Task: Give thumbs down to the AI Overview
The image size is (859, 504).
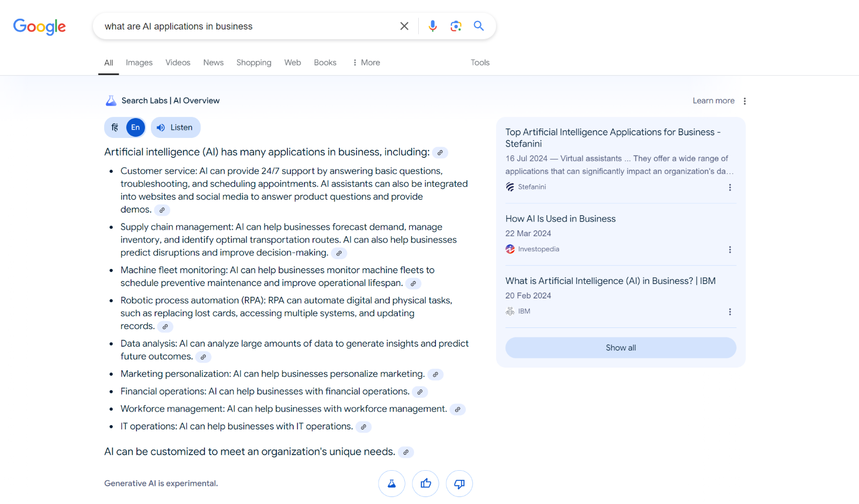Action: [459, 483]
